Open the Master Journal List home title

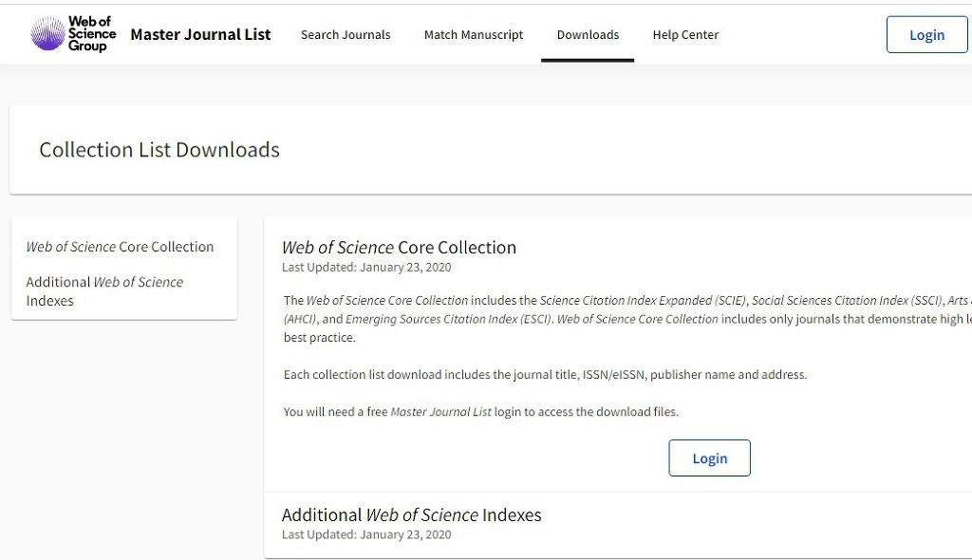point(200,34)
